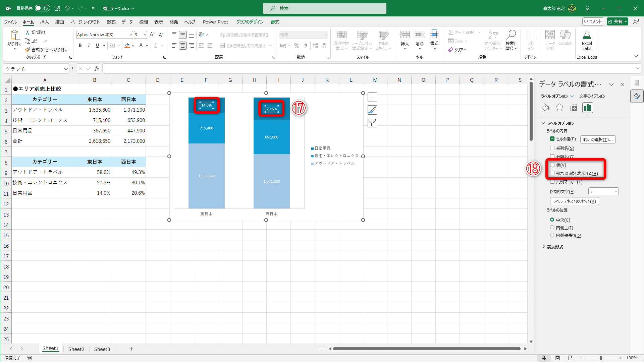The image size is (644, 362).
Task: Open Size & Properties pane icon
Action: point(574,108)
